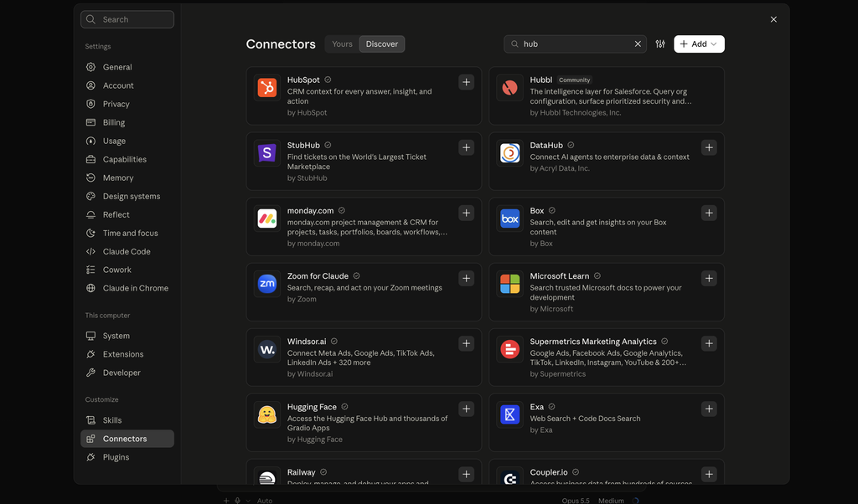This screenshot has height=504, width=858.
Task: Click the Hugging Face emoji logo
Action: coord(267,414)
